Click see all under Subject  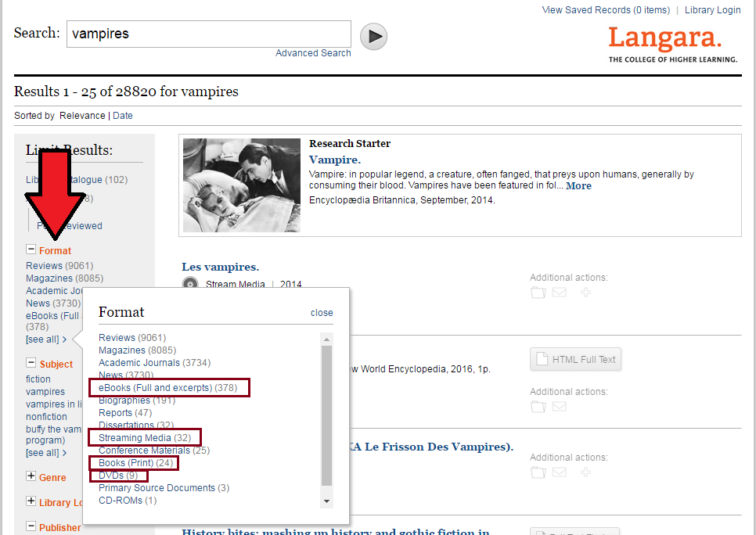click(x=46, y=453)
